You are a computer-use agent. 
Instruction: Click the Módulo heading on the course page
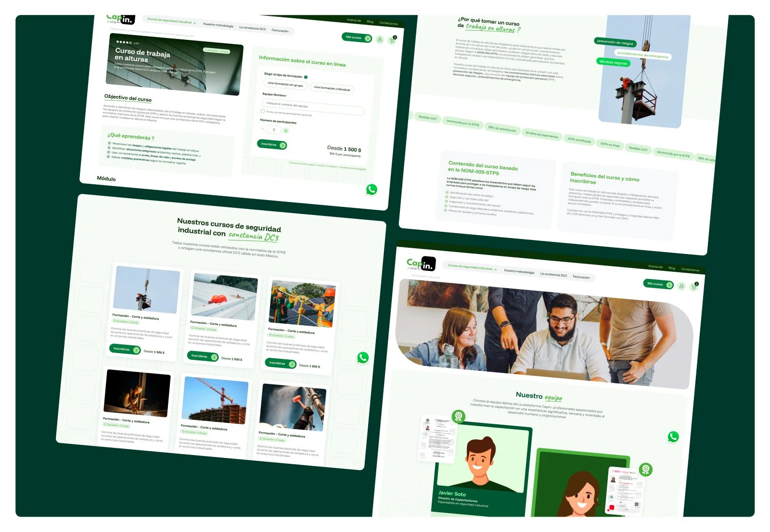point(106,178)
